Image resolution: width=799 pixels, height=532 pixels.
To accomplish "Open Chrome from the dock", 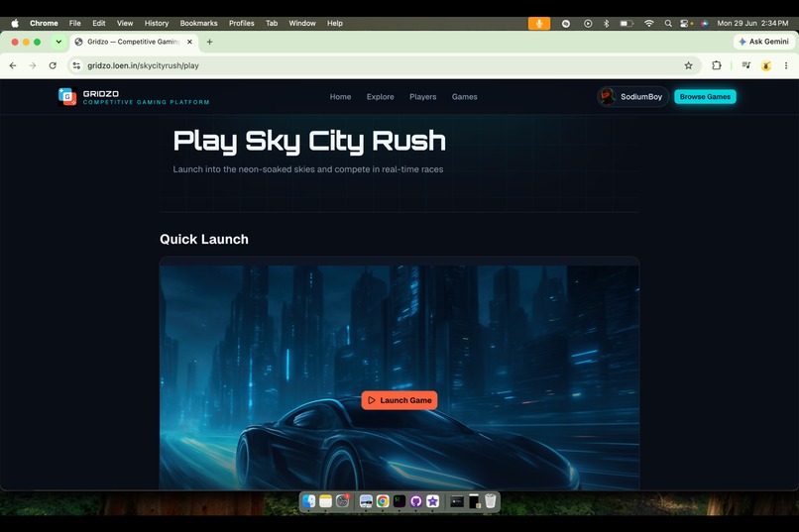I will coord(383,501).
